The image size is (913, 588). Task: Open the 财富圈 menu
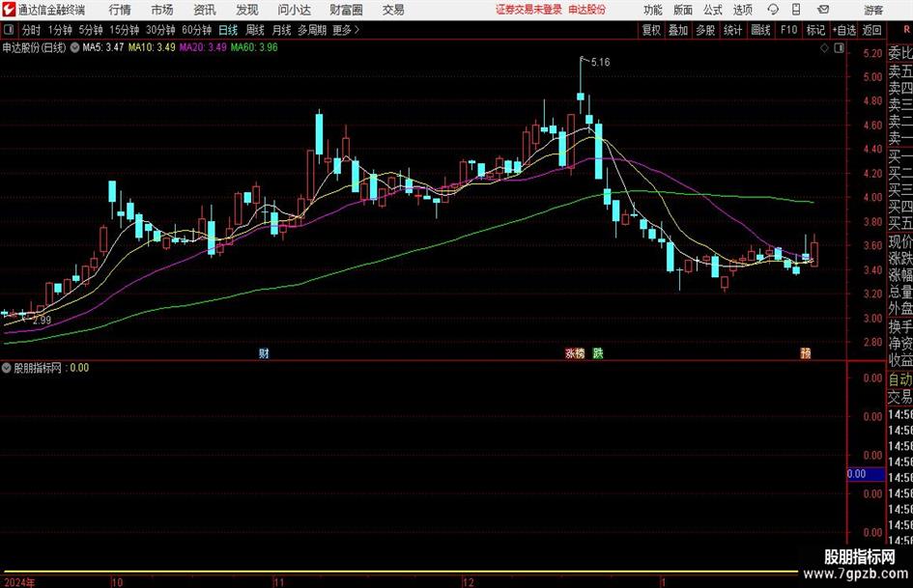pos(346,10)
